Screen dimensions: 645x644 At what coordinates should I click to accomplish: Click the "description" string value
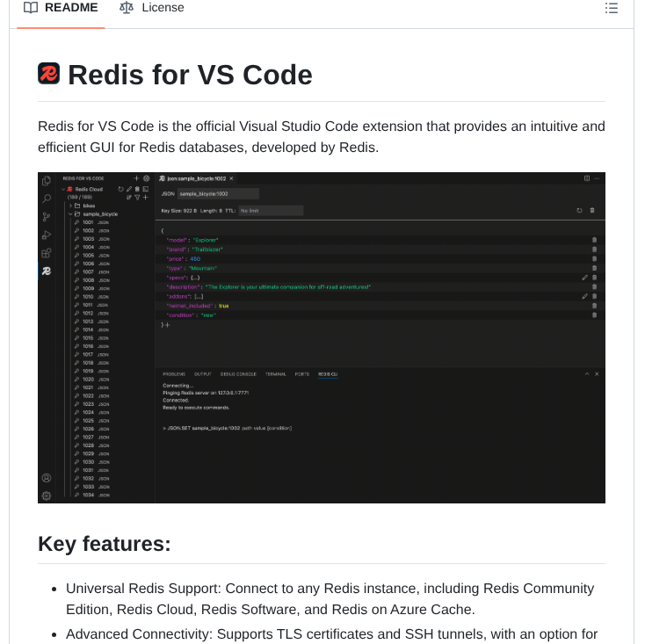[288, 287]
